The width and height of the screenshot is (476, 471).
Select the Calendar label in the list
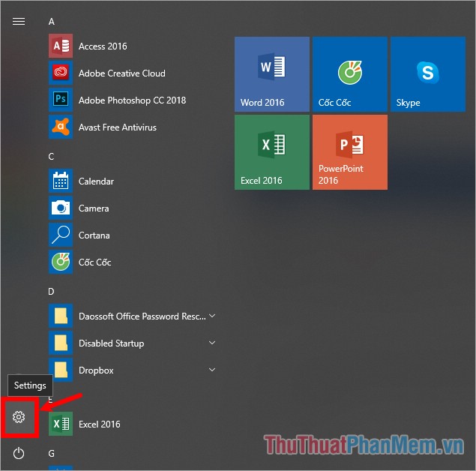[96, 181]
